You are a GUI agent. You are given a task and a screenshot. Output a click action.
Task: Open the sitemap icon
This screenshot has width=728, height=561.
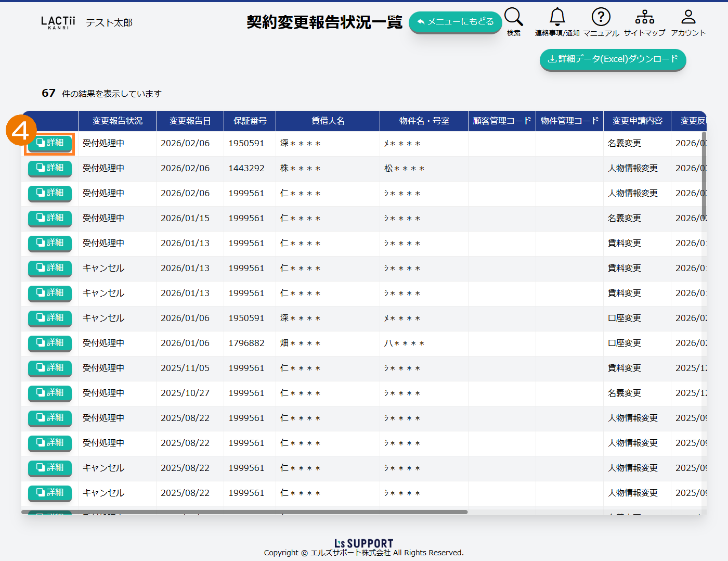point(644,17)
